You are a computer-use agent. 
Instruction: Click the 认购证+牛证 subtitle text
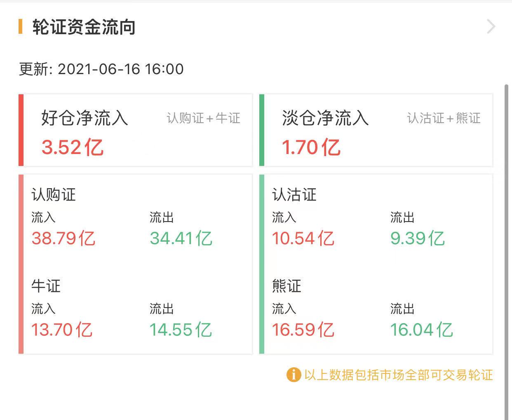click(x=203, y=119)
